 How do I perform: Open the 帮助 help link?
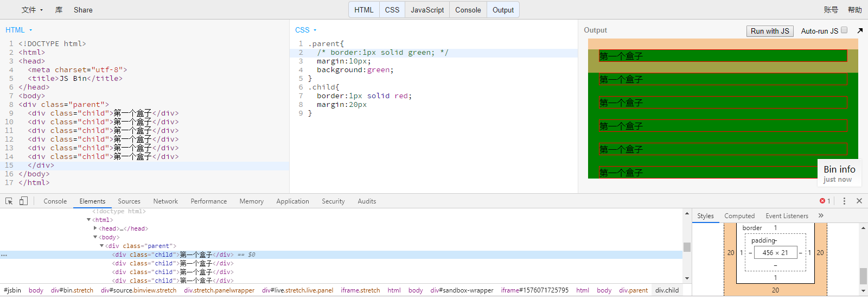coord(855,10)
